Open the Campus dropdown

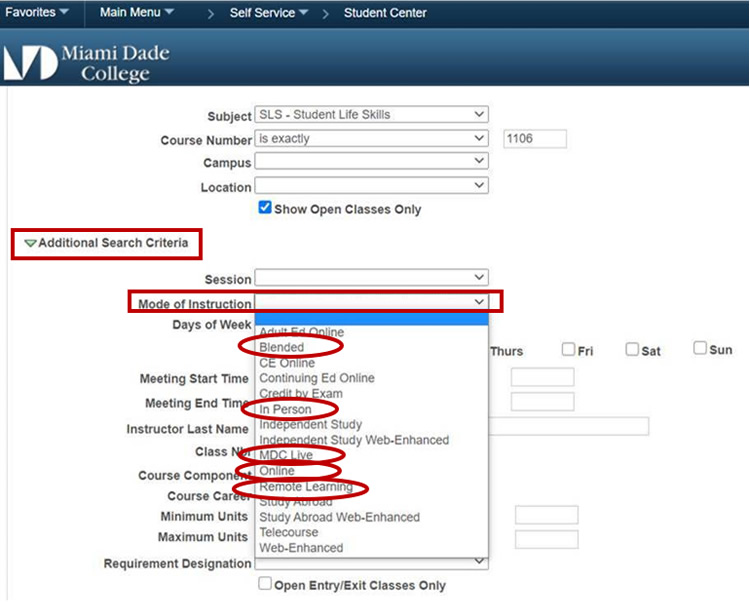tap(372, 161)
